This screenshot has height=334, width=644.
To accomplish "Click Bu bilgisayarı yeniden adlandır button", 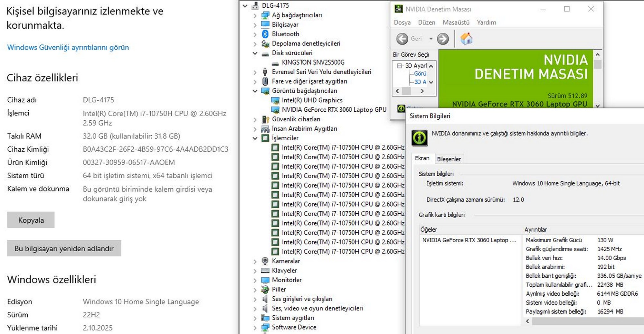I will [64, 248].
